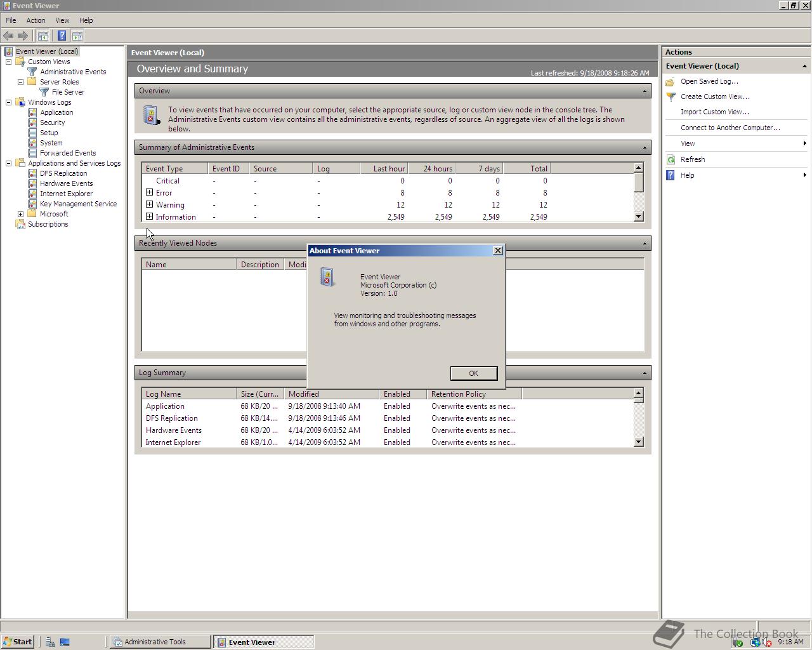The width and height of the screenshot is (812, 650).
Task: Select the File Server filter icon
Action: tap(44, 92)
